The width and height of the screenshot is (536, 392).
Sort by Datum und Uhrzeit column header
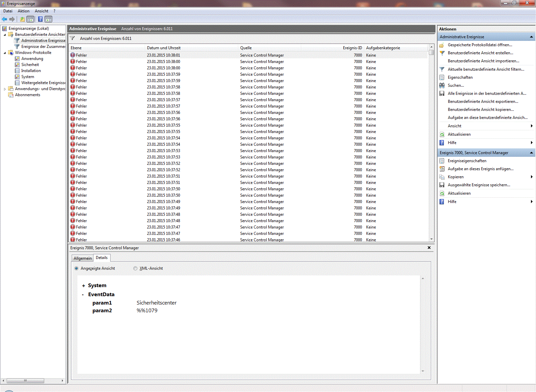click(191, 48)
